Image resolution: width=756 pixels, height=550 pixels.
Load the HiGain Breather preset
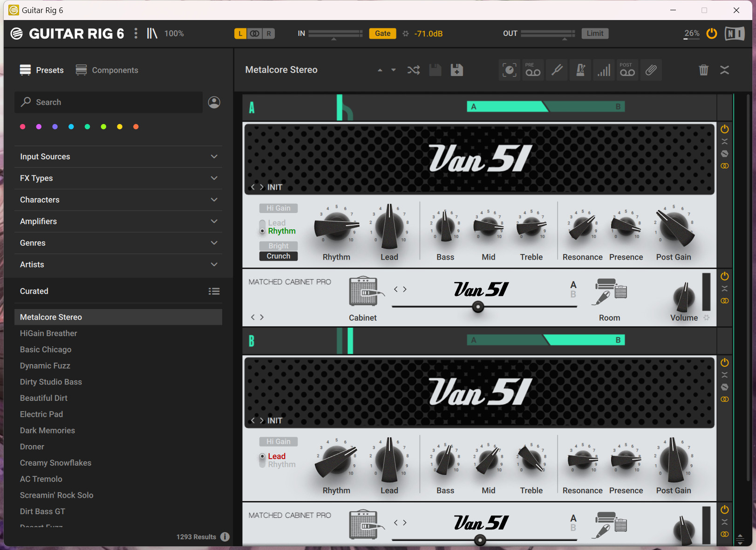tap(118, 333)
